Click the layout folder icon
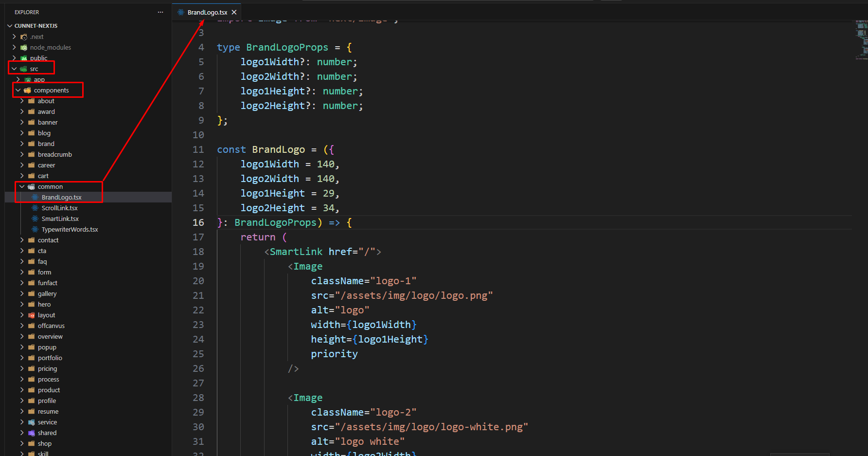Image resolution: width=868 pixels, height=456 pixels. (x=32, y=315)
